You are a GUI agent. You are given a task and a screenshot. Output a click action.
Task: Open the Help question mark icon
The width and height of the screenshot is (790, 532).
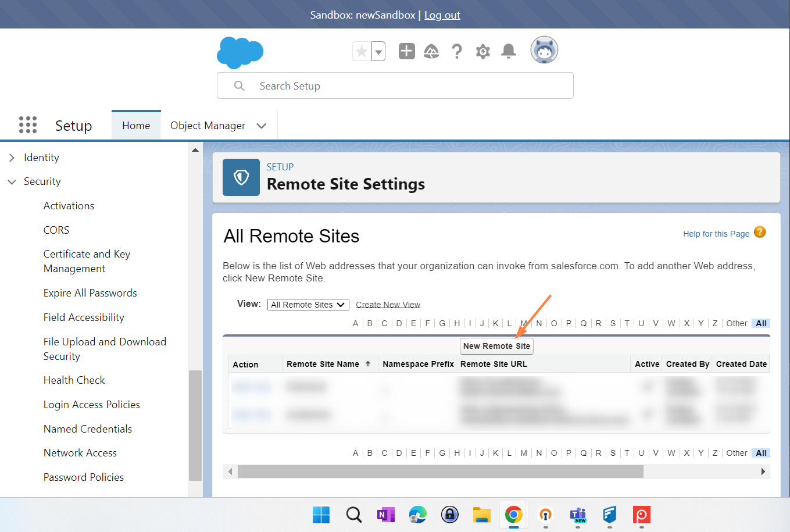tap(457, 52)
